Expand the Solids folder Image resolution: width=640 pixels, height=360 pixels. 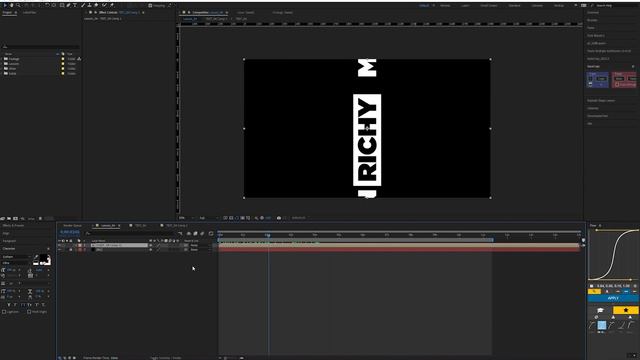tap(2, 73)
